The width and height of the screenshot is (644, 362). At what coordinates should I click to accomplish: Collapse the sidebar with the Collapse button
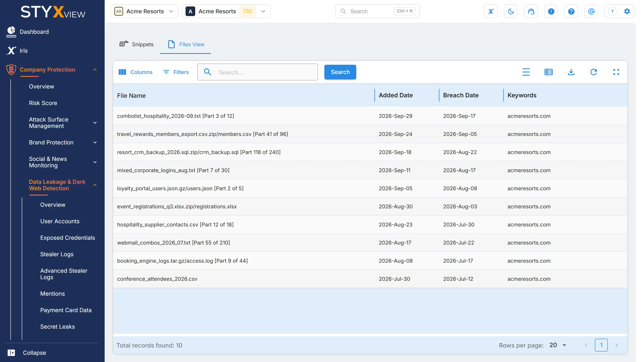coord(27,353)
